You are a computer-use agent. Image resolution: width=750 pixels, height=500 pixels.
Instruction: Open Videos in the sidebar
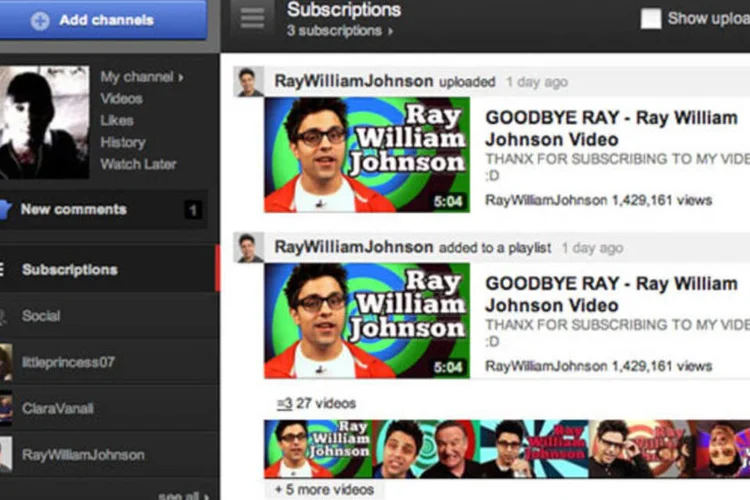click(x=121, y=99)
